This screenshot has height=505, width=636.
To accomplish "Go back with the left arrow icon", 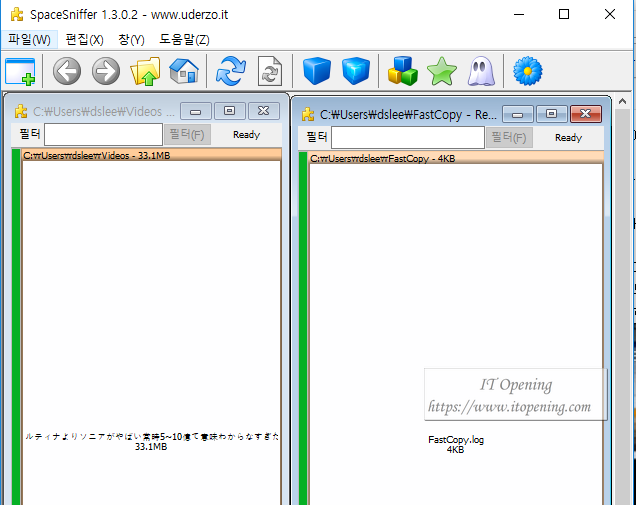I will tap(67, 71).
